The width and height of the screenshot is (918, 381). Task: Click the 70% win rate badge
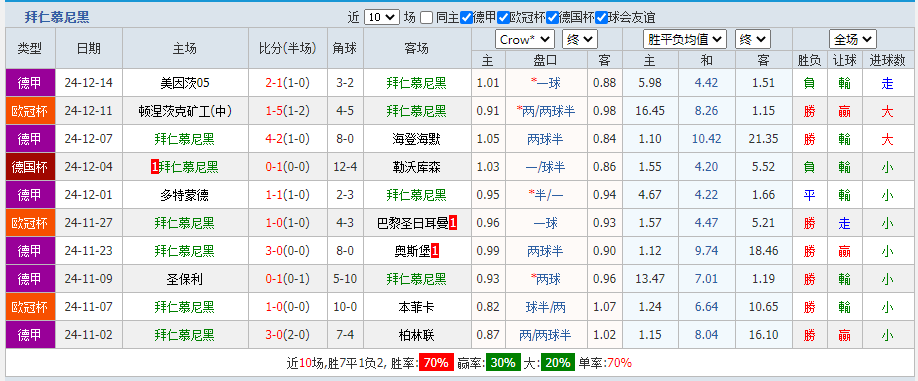436,363
